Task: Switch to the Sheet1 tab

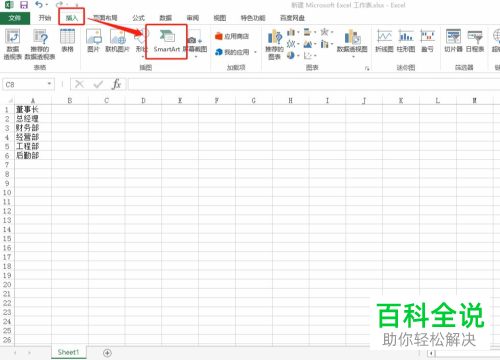Action: [68, 352]
